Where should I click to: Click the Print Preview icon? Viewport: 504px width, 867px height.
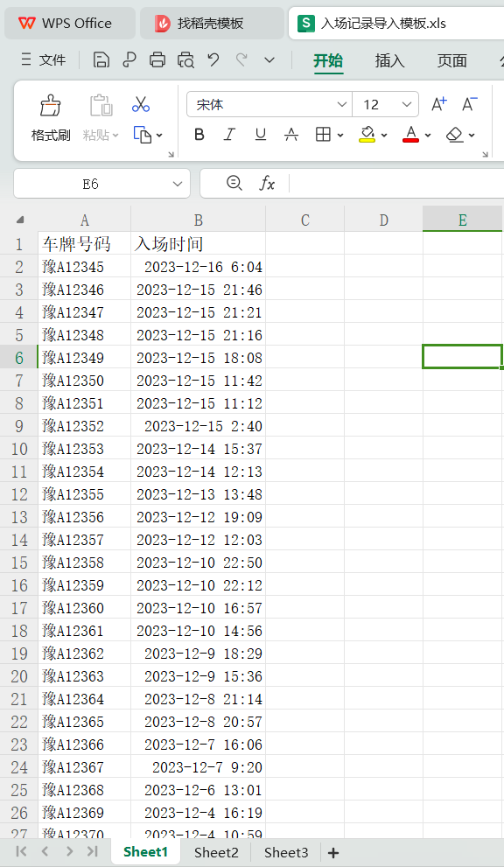(x=185, y=59)
